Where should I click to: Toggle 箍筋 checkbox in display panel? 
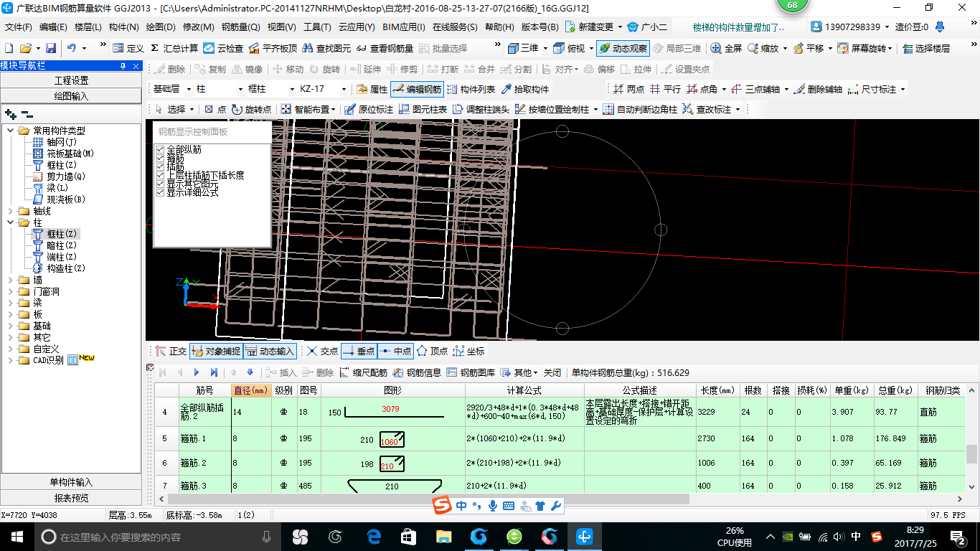click(160, 159)
